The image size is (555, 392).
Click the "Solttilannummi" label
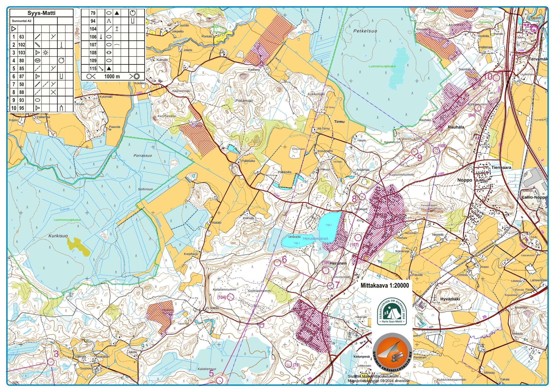click(x=260, y=291)
